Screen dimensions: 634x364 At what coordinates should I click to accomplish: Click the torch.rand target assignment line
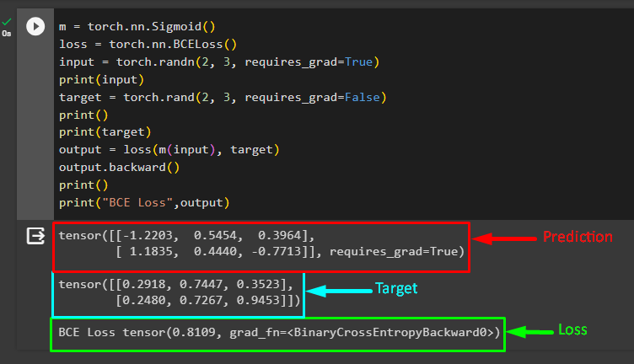pos(223,98)
